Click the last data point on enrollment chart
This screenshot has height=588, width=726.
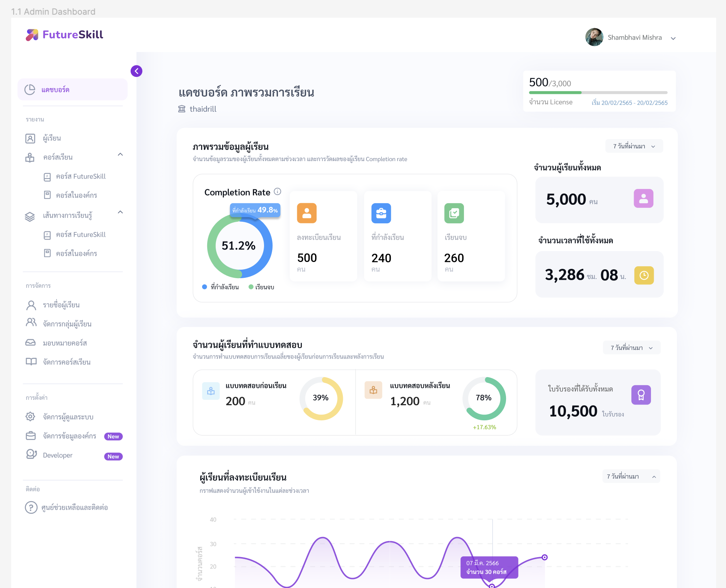[545, 557]
